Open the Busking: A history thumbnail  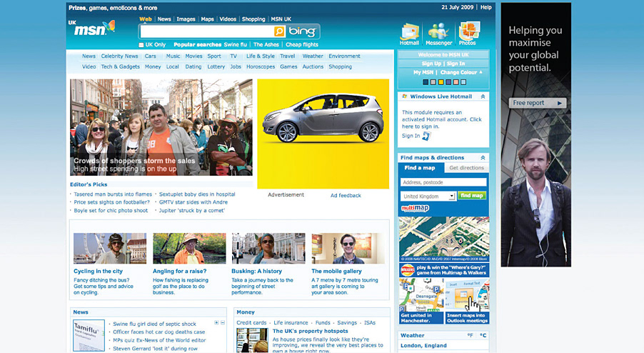(x=268, y=248)
